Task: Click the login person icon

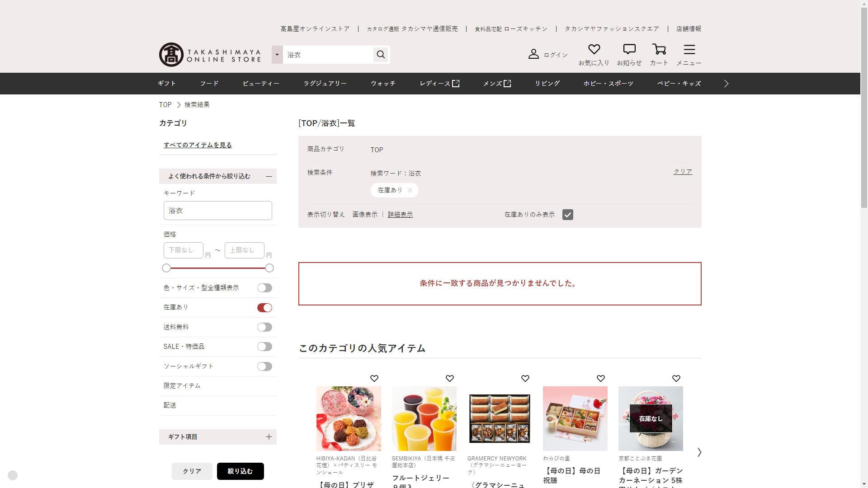Action: point(533,54)
